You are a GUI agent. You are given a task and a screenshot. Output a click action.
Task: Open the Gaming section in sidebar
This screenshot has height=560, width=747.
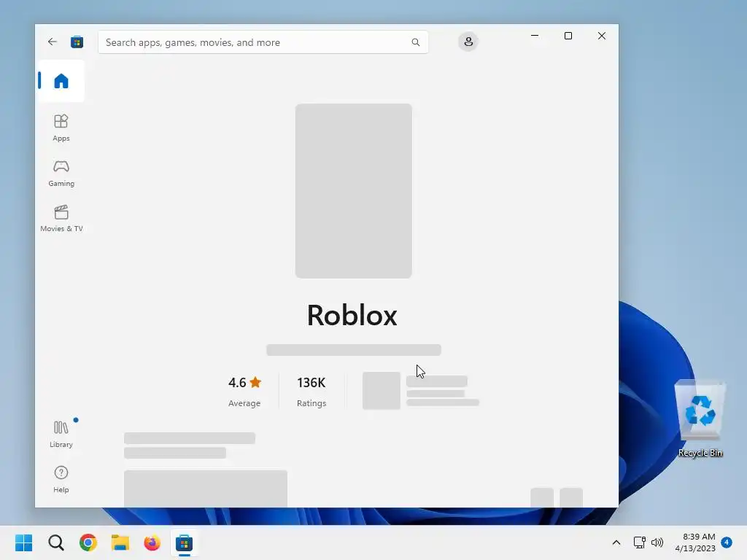[x=61, y=174]
